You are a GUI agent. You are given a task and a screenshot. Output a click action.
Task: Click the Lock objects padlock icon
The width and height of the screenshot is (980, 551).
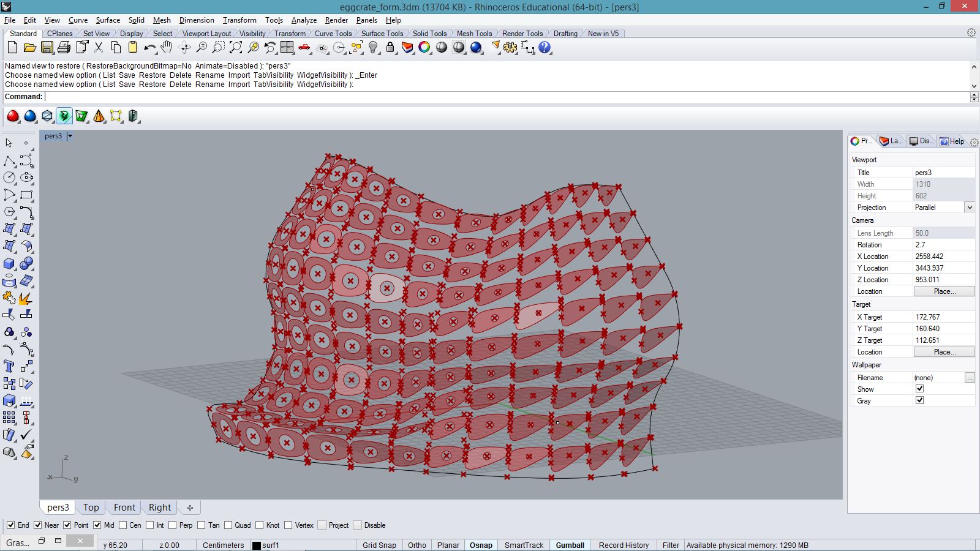tap(390, 48)
